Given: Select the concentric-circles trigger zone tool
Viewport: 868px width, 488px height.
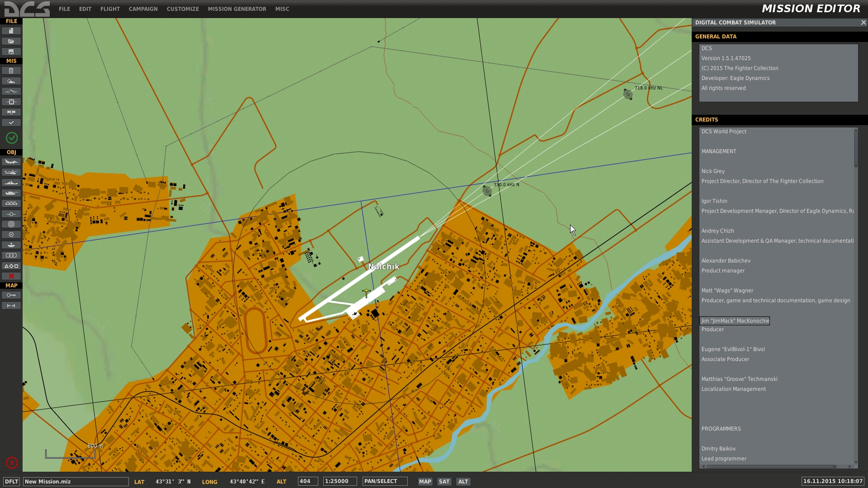Looking at the screenshot, I should pyautogui.click(x=11, y=224).
